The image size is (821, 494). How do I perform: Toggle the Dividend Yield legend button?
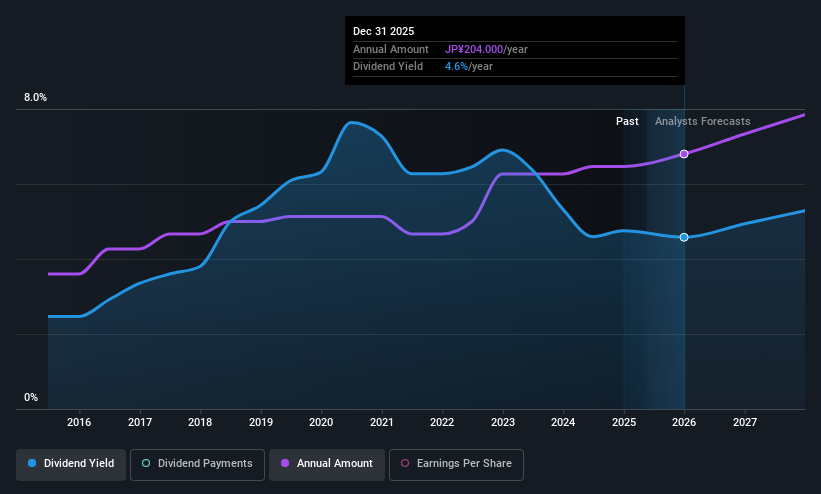(71, 465)
